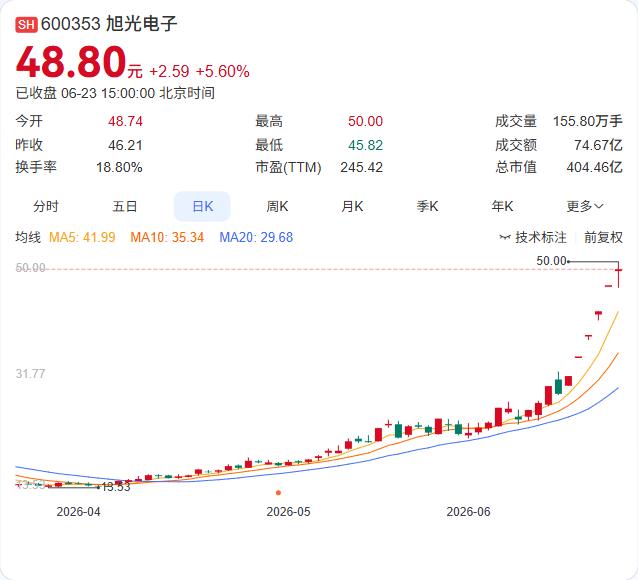Click the MA5: 41.99 indicator
This screenshot has height=580, width=638.
tap(82, 237)
